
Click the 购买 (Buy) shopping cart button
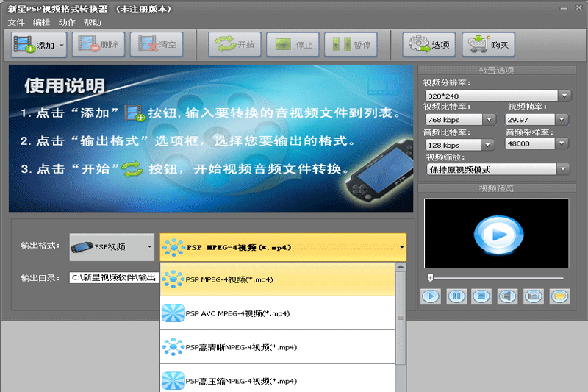tap(489, 45)
